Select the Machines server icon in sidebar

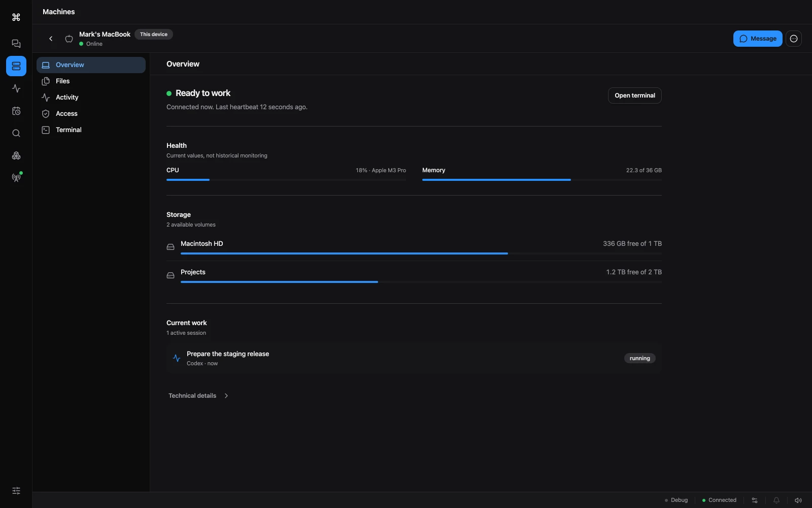[16, 66]
